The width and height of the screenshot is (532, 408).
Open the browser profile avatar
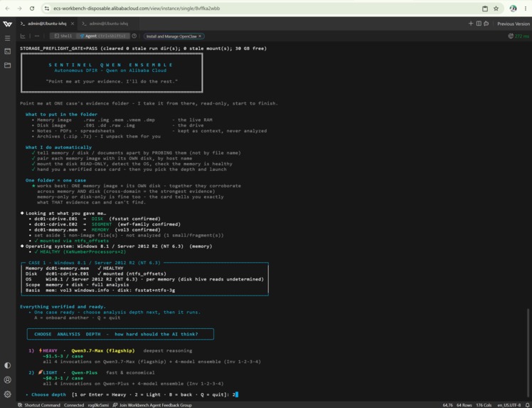[513, 9]
